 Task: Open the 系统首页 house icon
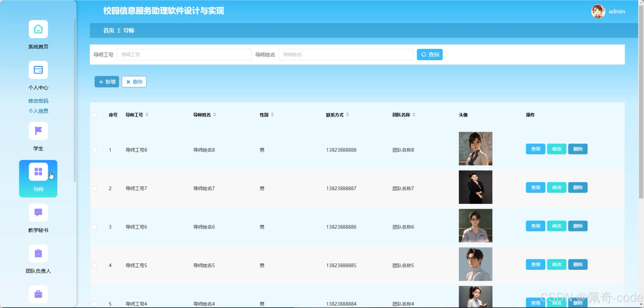click(38, 29)
